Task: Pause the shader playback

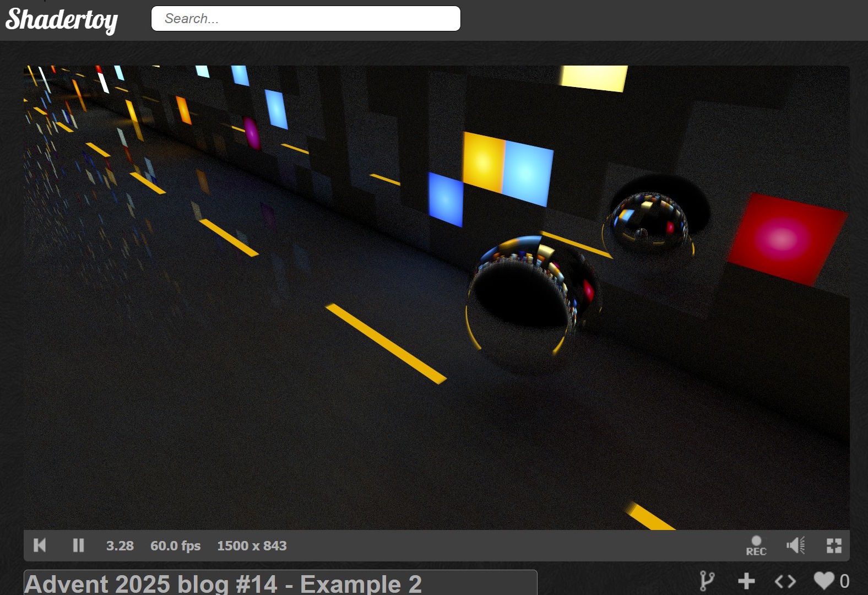Action: (78, 545)
